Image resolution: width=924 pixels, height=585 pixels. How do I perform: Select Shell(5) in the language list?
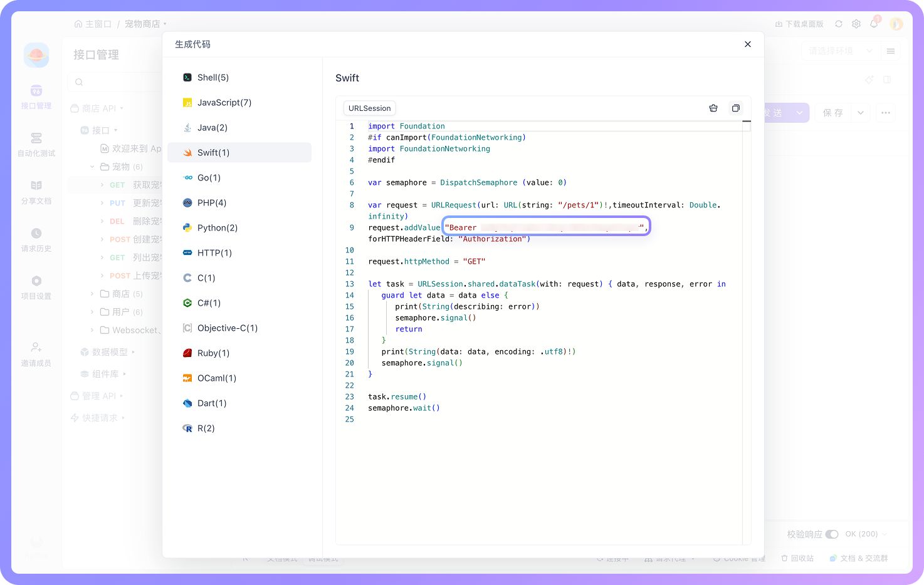tap(239, 78)
